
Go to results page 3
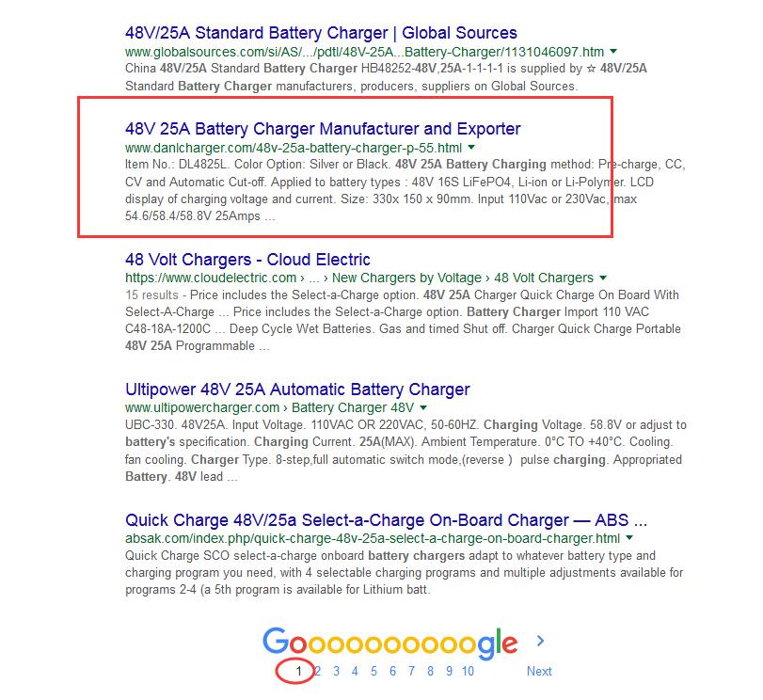[x=336, y=671]
